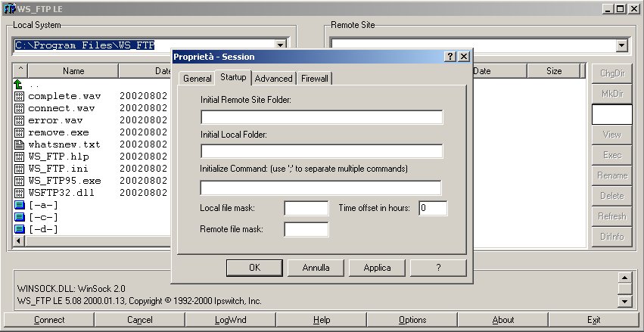The image size is (644, 332).
Task: Click the remote View button
Action: (x=612, y=135)
